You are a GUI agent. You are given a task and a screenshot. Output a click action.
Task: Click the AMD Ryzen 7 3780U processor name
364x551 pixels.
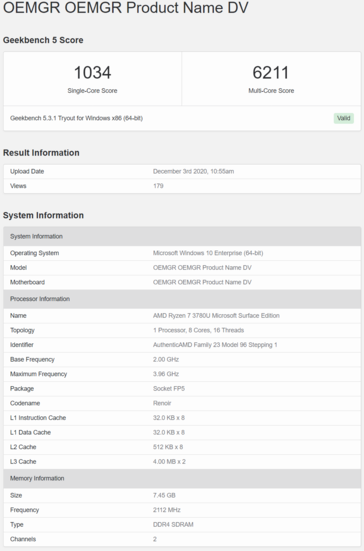[216, 316]
